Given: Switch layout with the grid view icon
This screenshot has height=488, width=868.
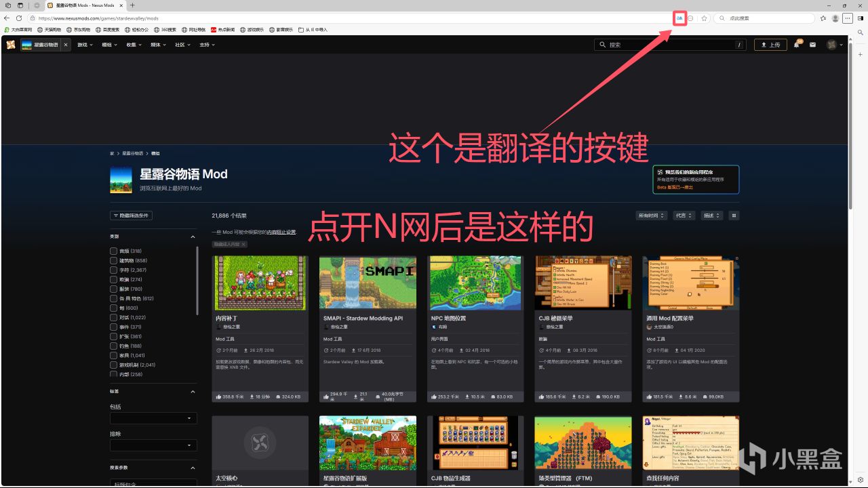Looking at the screenshot, I should click(x=734, y=216).
